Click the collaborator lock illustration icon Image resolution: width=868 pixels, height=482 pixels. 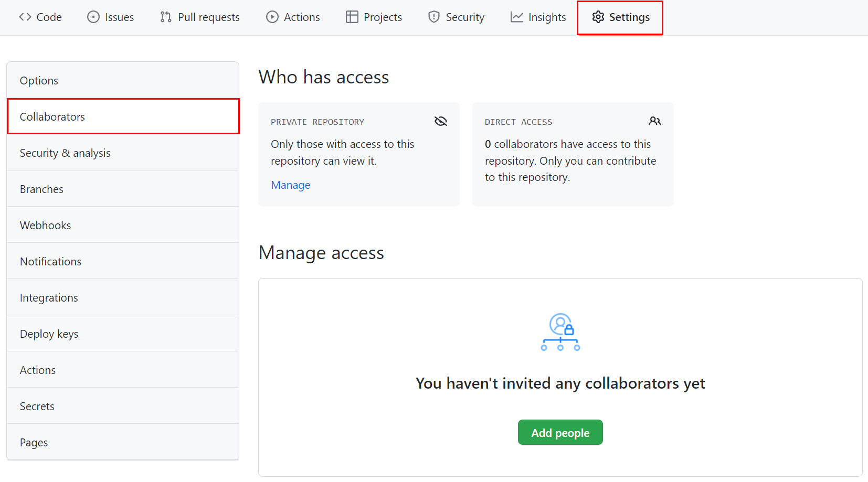[560, 332]
